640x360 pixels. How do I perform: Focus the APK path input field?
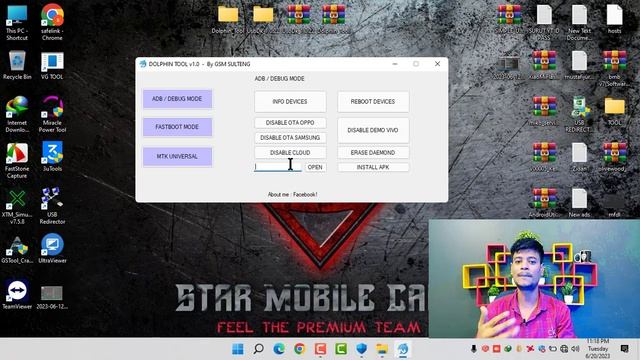[x=278, y=167]
